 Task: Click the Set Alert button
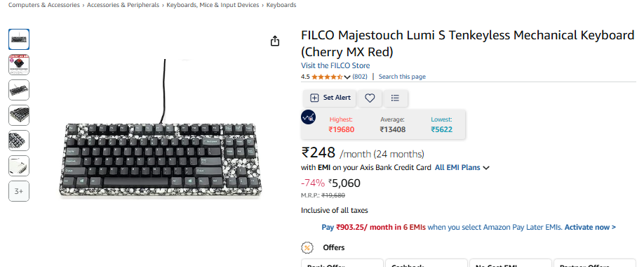[330, 98]
